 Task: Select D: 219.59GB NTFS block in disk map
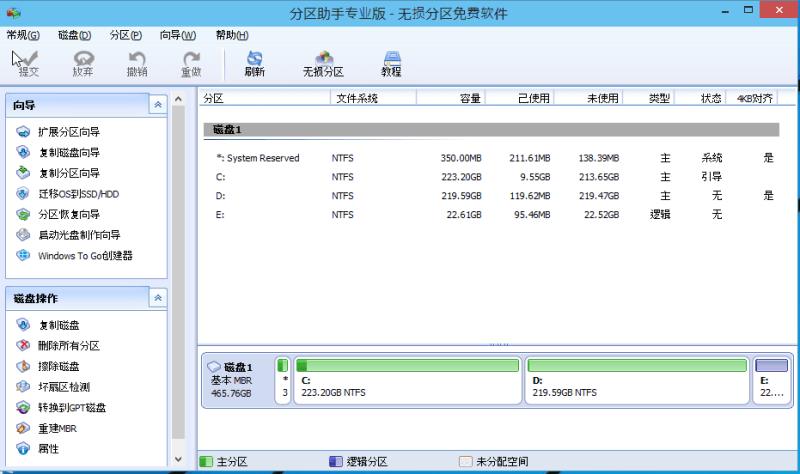tap(637, 380)
